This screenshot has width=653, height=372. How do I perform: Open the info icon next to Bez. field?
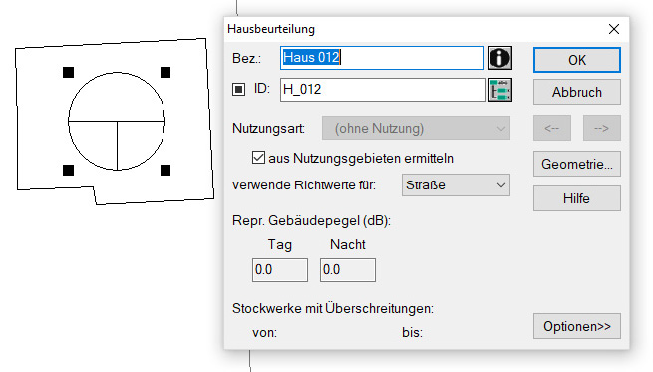click(x=500, y=57)
